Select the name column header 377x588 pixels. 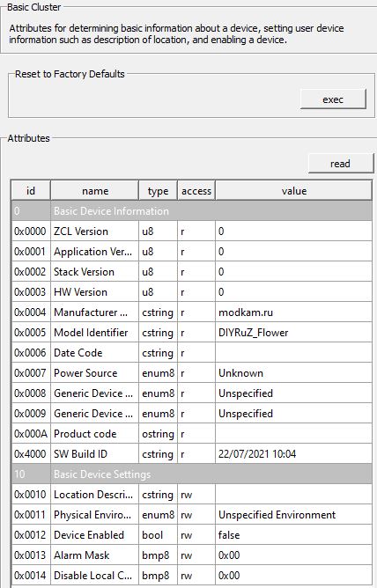[x=94, y=191]
